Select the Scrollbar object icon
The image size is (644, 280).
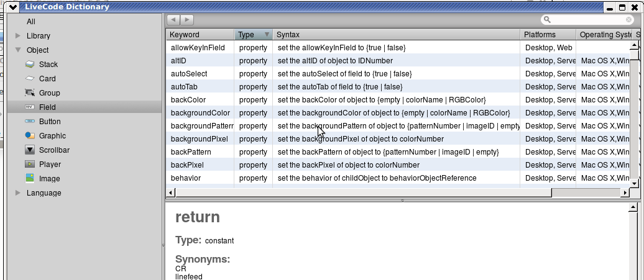(29, 150)
